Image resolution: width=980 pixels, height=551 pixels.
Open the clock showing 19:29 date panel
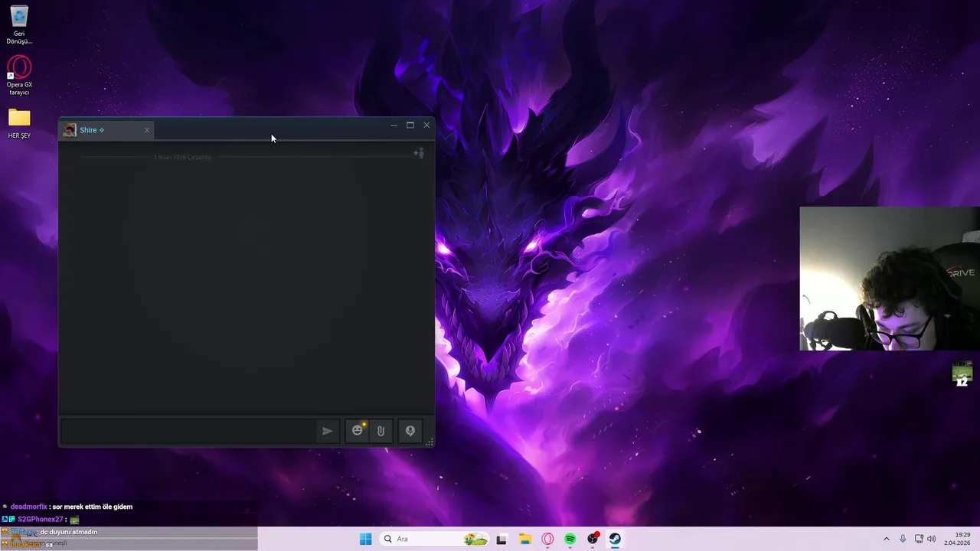957,539
